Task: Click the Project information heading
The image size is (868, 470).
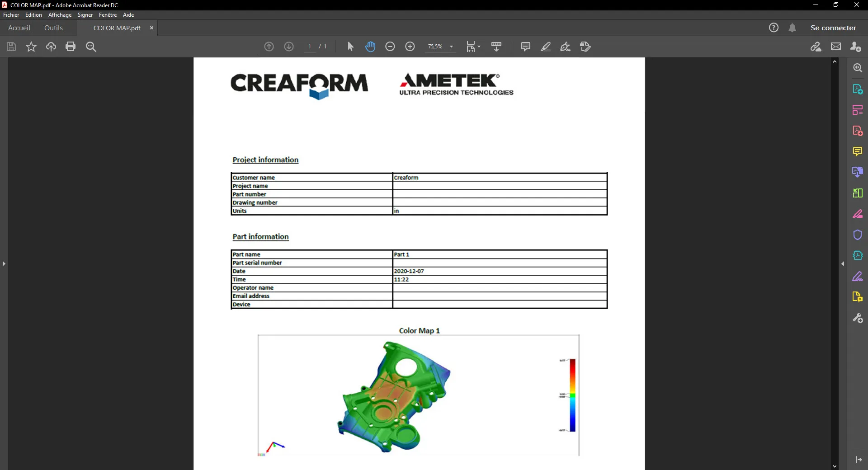Action: (x=265, y=160)
